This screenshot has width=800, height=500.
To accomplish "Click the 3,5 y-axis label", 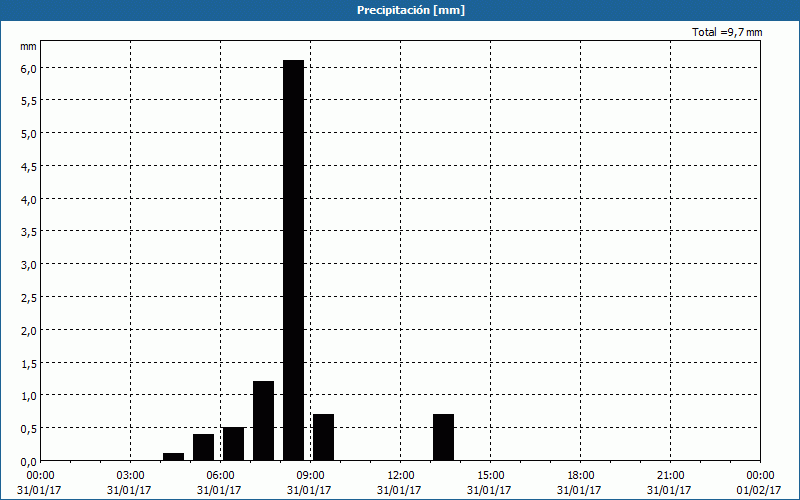I will [29, 233].
